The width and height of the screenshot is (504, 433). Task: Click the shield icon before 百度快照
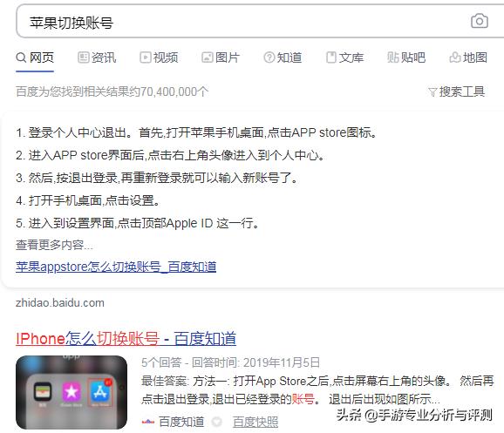click(217, 422)
